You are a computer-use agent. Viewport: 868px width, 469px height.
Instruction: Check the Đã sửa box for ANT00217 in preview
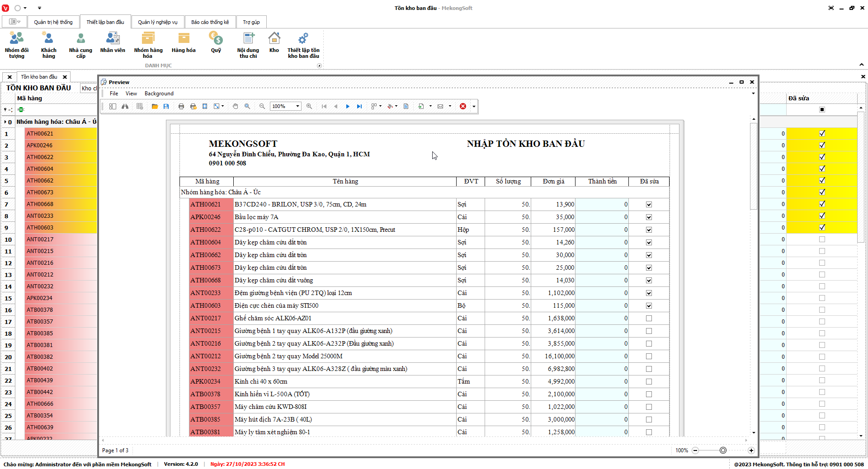[649, 319]
